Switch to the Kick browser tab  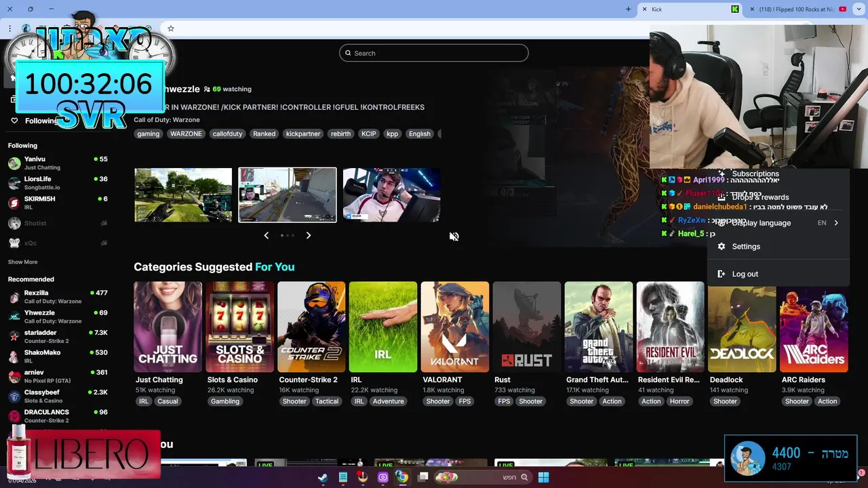pyautogui.click(x=690, y=9)
